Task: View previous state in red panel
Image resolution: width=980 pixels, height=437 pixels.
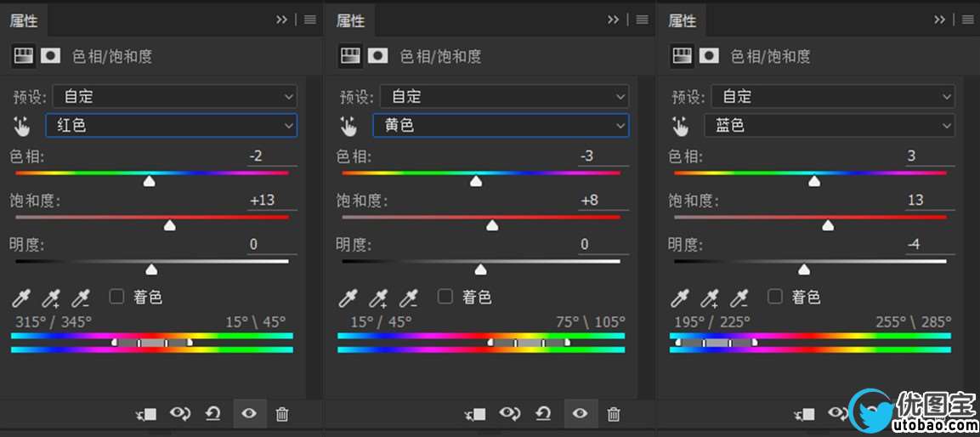Action: [x=181, y=413]
